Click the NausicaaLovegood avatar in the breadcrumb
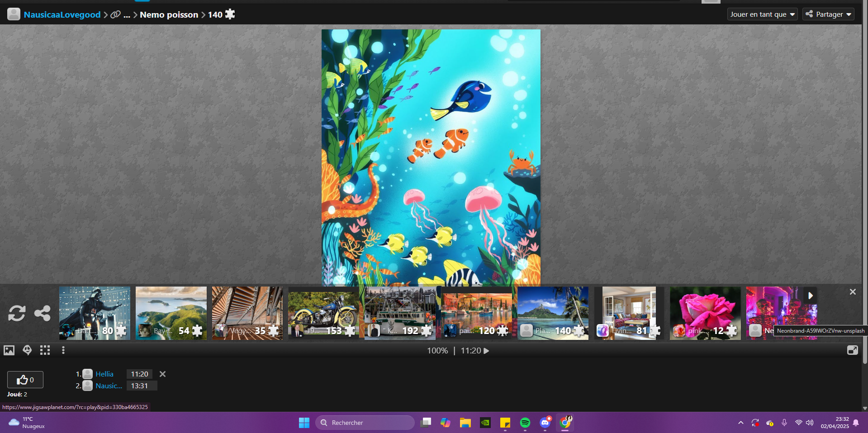Viewport: 868px width, 433px height. 14,14
